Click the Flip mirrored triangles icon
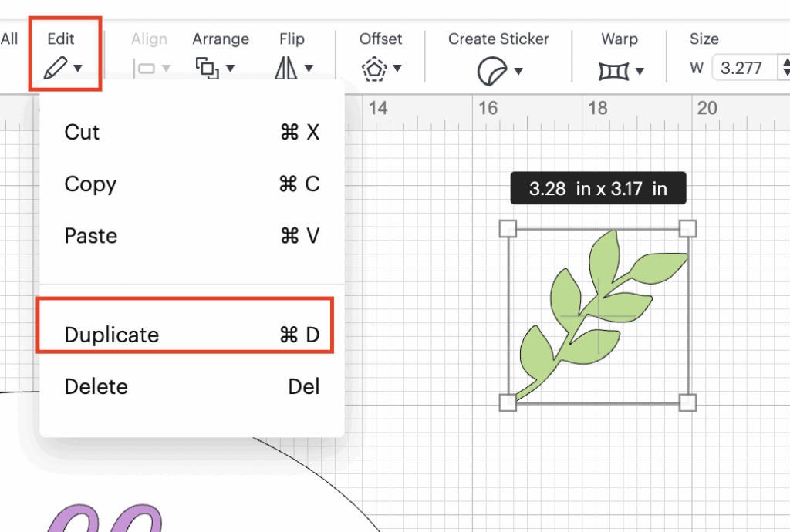 (285, 69)
